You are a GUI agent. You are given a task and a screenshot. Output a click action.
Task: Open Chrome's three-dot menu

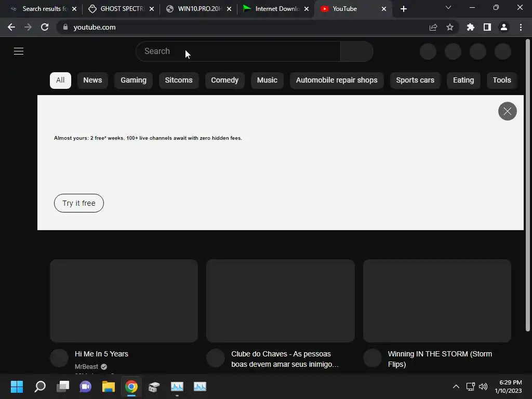(521, 27)
